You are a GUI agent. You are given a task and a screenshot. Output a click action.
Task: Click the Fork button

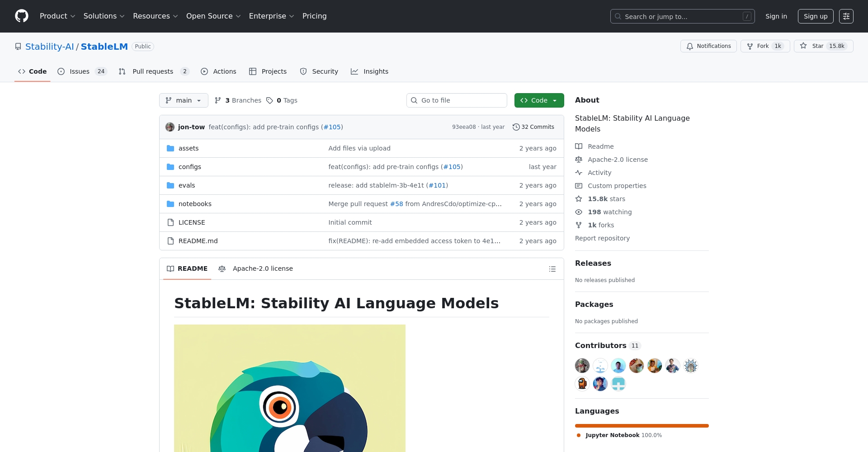point(765,46)
